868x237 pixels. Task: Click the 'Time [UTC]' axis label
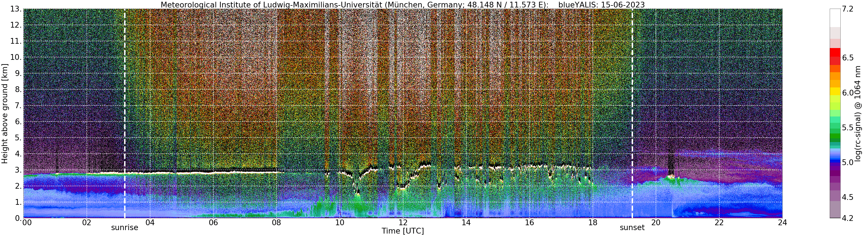pos(403,231)
